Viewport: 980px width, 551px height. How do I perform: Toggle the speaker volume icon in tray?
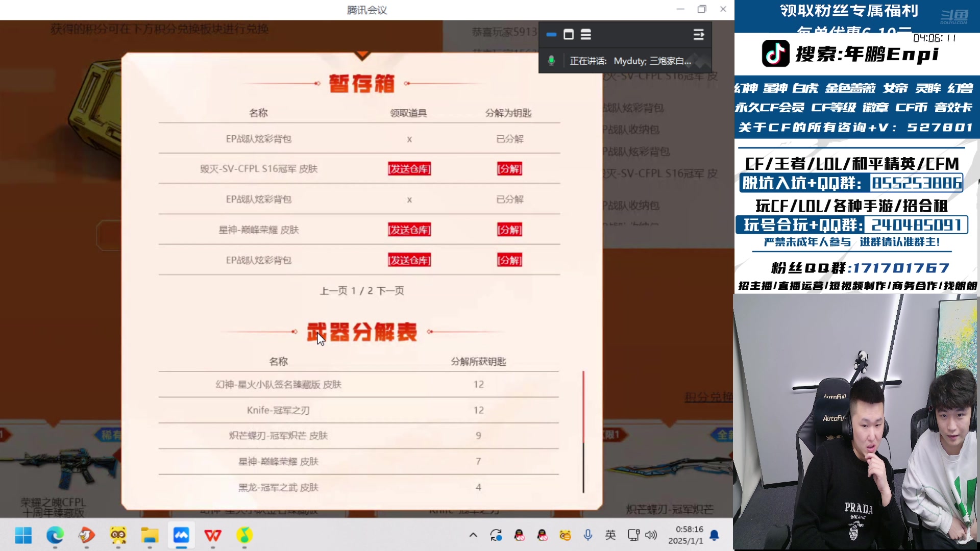pyautogui.click(x=651, y=535)
